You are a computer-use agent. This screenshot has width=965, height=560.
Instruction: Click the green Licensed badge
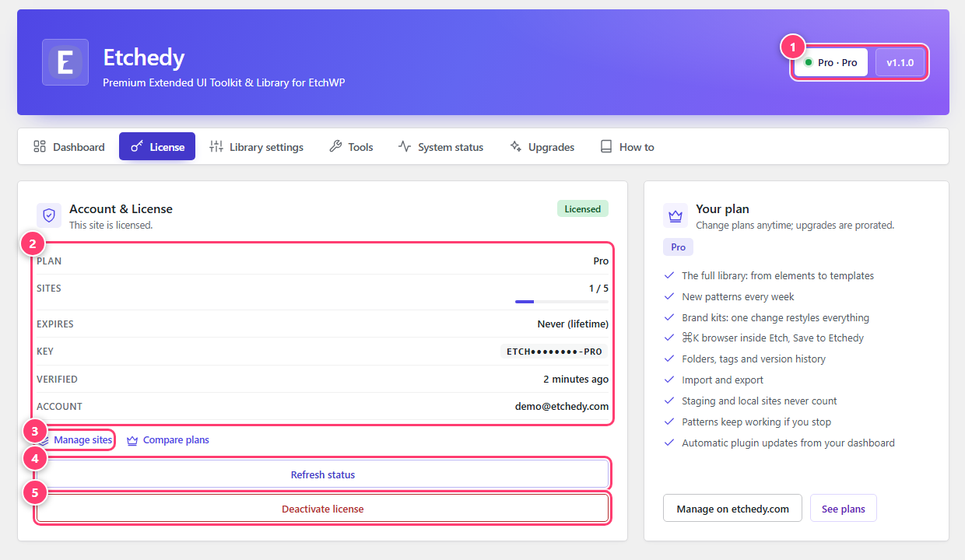(583, 208)
